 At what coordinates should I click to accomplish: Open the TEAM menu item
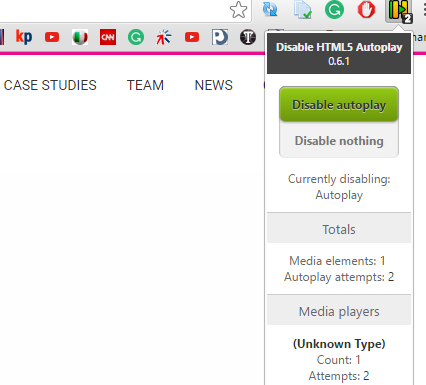point(145,85)
